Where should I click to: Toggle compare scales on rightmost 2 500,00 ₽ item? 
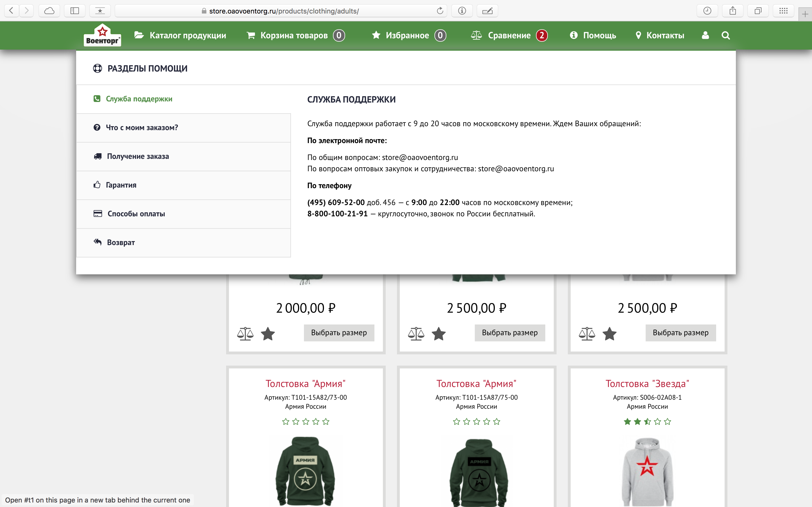(x=587, y=334)
